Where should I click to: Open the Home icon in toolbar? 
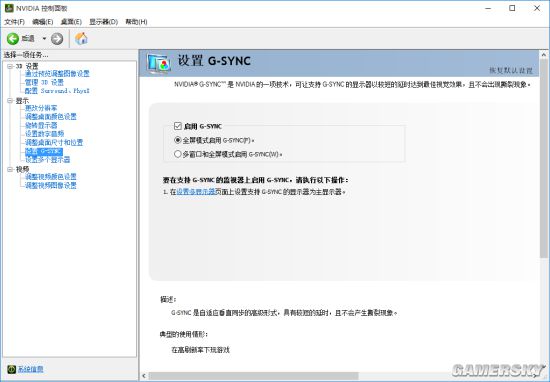[x=81, y=38]
